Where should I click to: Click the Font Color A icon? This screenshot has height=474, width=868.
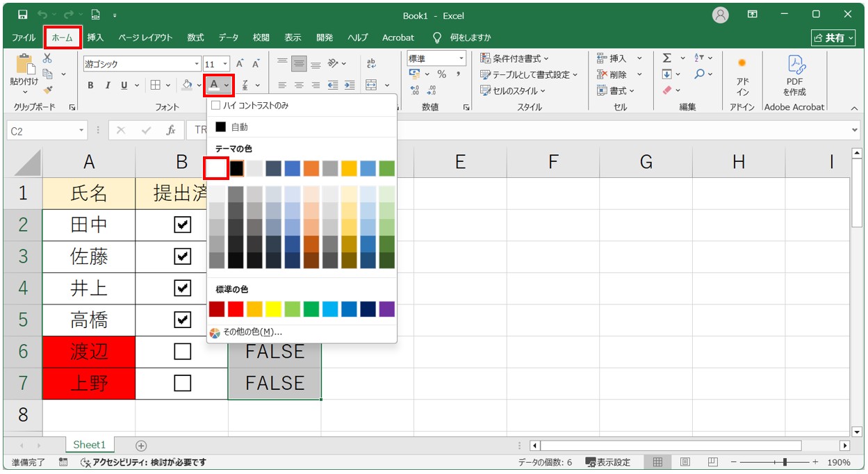(215, 85)
